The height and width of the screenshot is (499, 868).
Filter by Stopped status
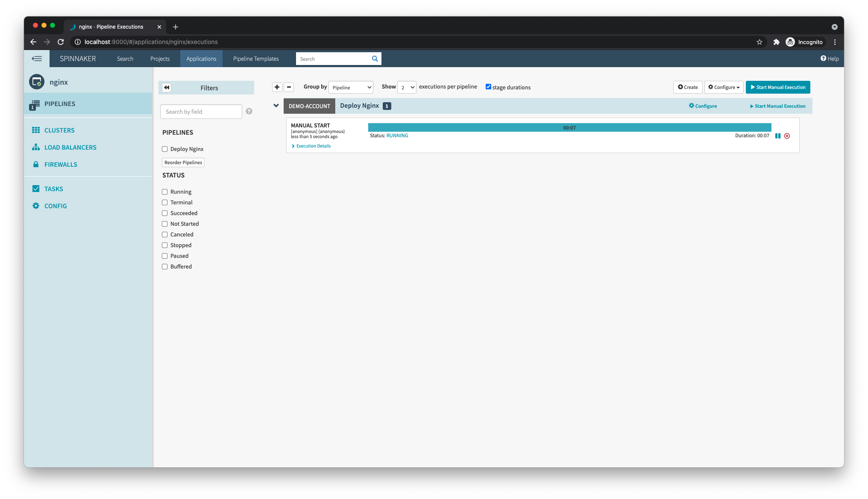pyautogui.click(x=164, y=245)
